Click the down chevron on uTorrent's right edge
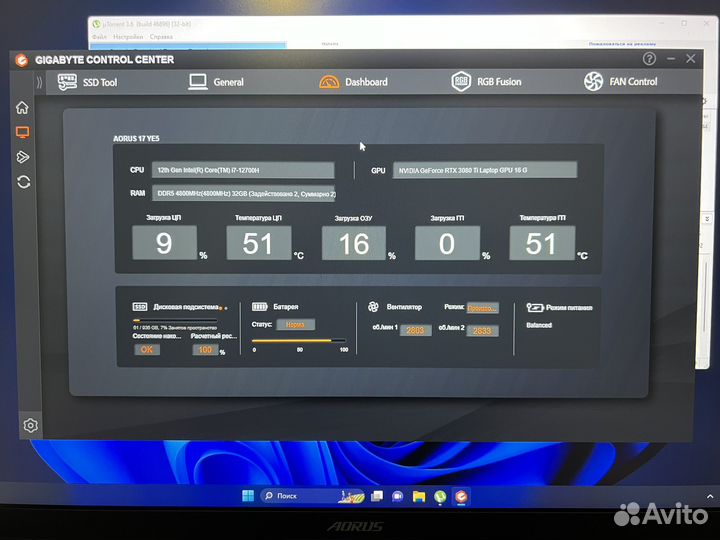The image size is (720, 540). tap(707, 219)
